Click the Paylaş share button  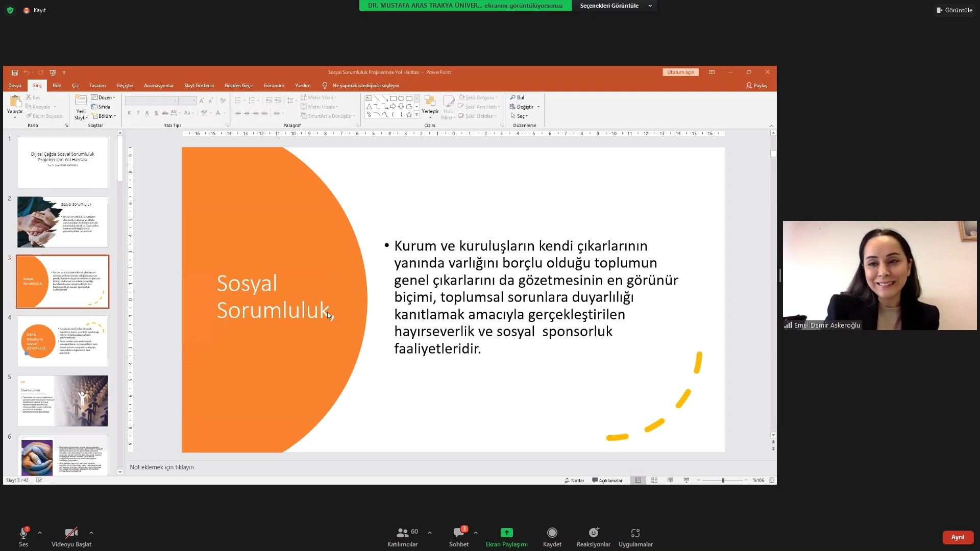[756, 86]
